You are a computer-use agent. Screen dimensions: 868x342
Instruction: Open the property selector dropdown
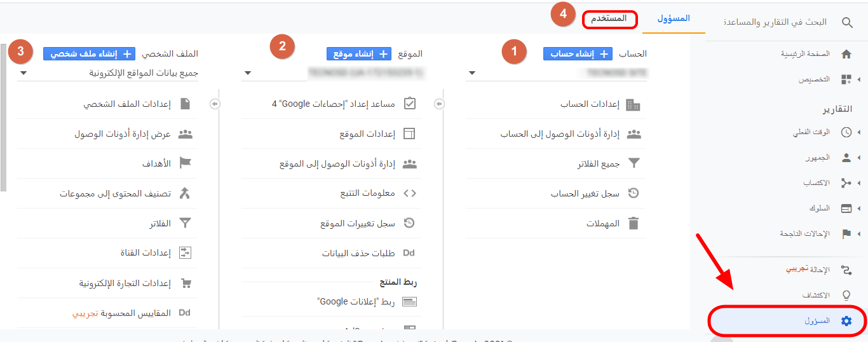pos(332,73)
